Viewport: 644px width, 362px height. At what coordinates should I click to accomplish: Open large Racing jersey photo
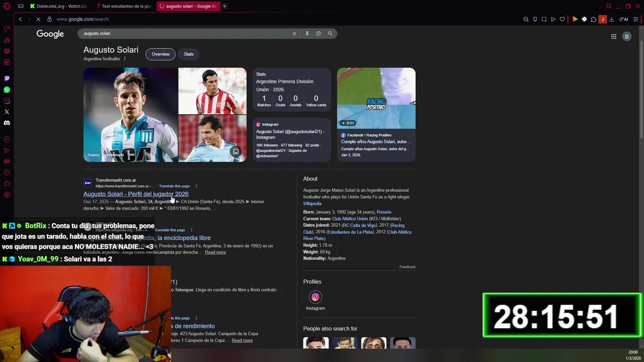pyautogui.click(x=130, y=115)
